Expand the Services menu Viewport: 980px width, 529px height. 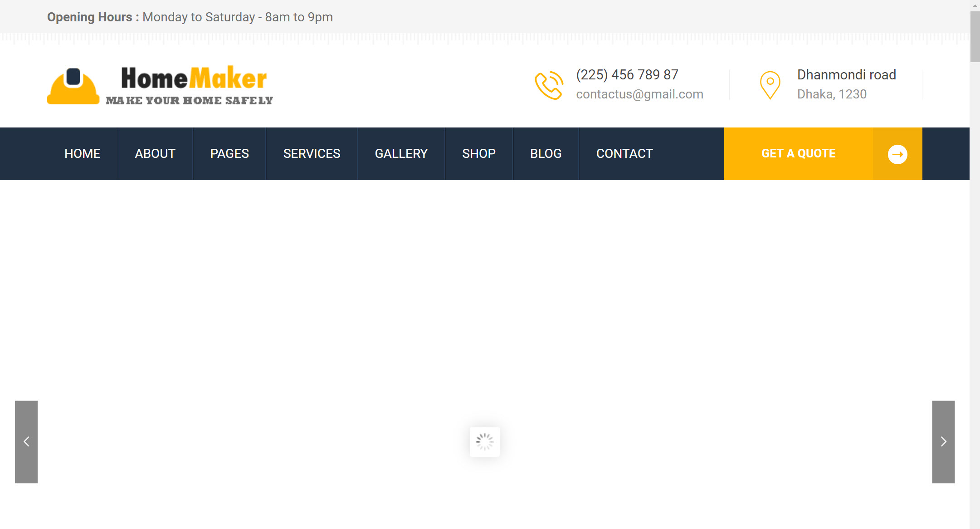point(312,154)
